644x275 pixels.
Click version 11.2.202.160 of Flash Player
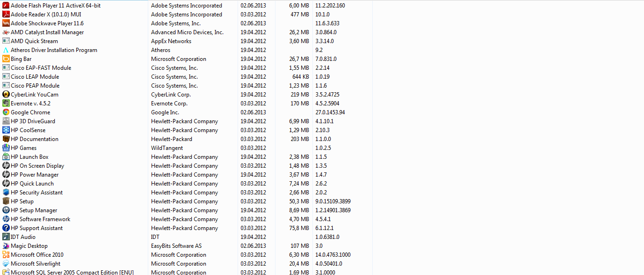[330, 6]
